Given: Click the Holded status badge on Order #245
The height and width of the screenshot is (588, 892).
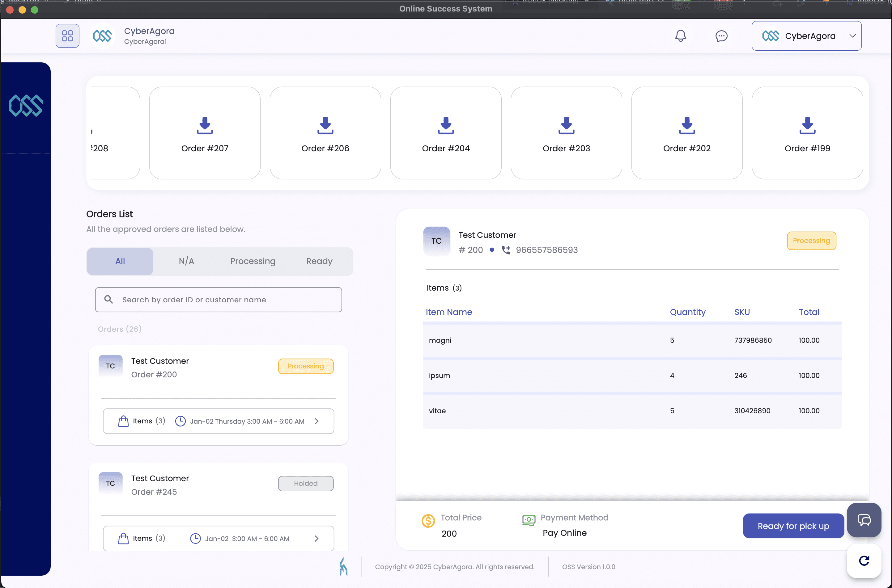Looking at the screenshot, I should [305, 483].
